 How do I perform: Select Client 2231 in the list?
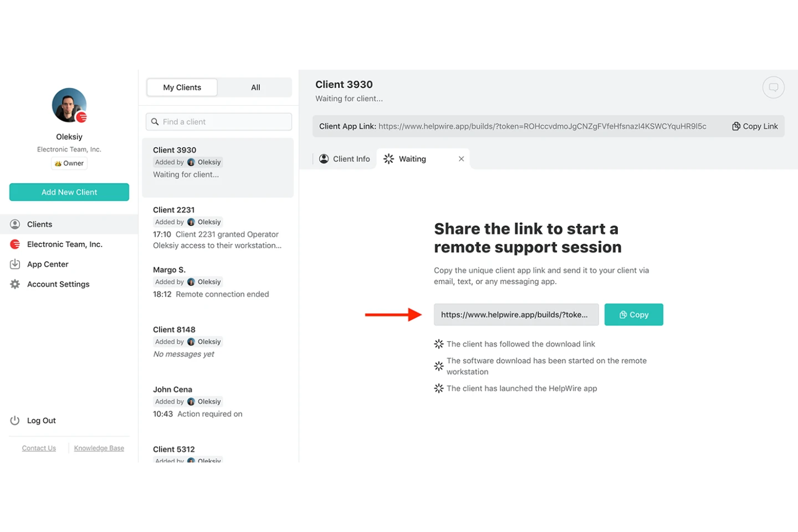(218, 227)
